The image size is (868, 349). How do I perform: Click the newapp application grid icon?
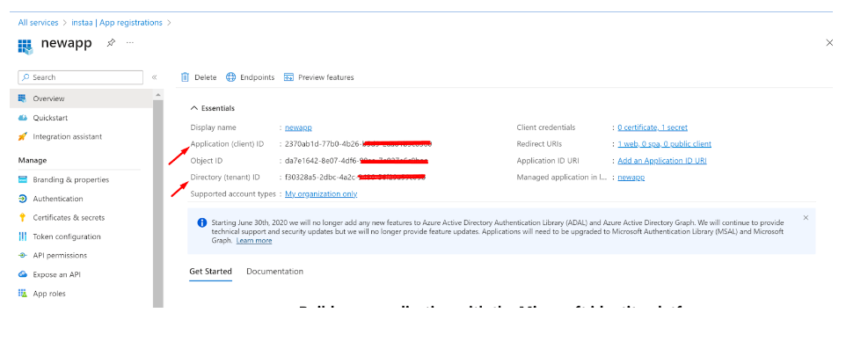pos(26,46)
